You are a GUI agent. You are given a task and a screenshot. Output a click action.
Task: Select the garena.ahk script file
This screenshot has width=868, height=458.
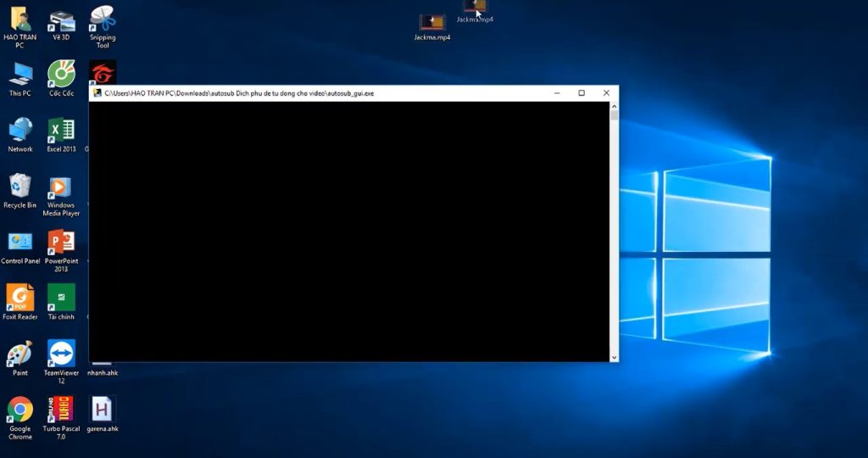click(x=103, y=410)
